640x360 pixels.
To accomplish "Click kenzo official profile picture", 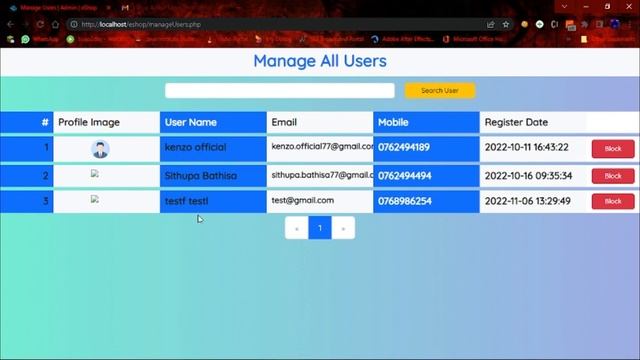I will pos(100,149).
